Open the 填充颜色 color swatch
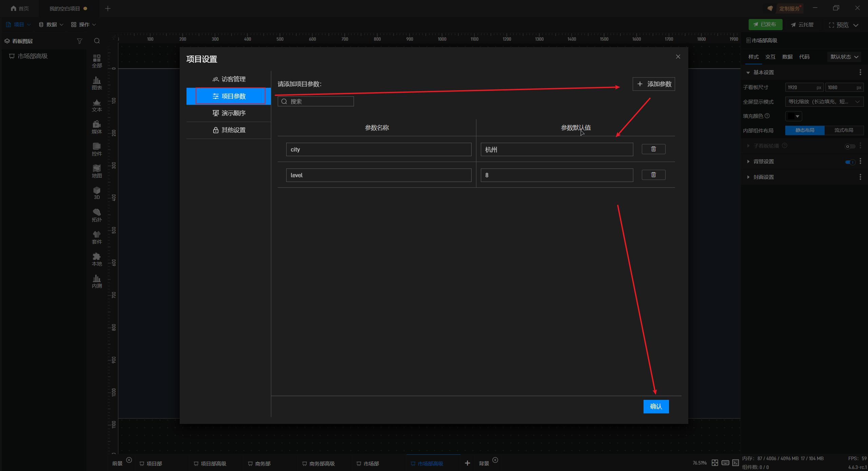The image size is (868, 471). coord(793,116)
